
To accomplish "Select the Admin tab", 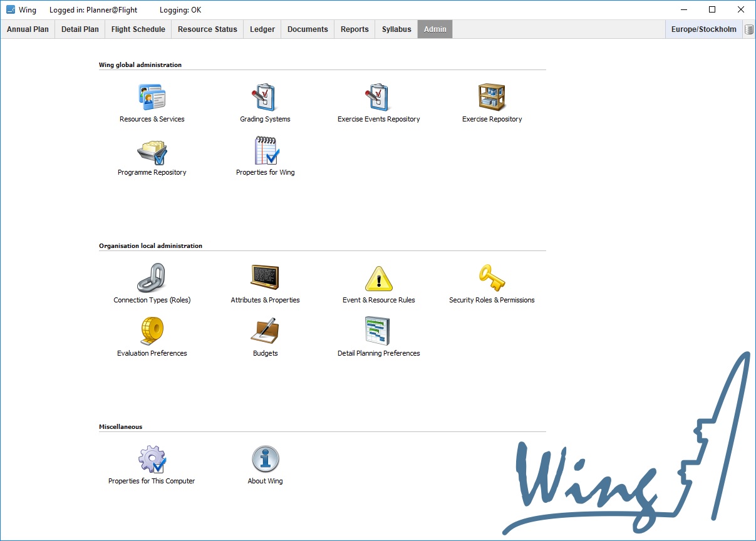I will 435,29.
